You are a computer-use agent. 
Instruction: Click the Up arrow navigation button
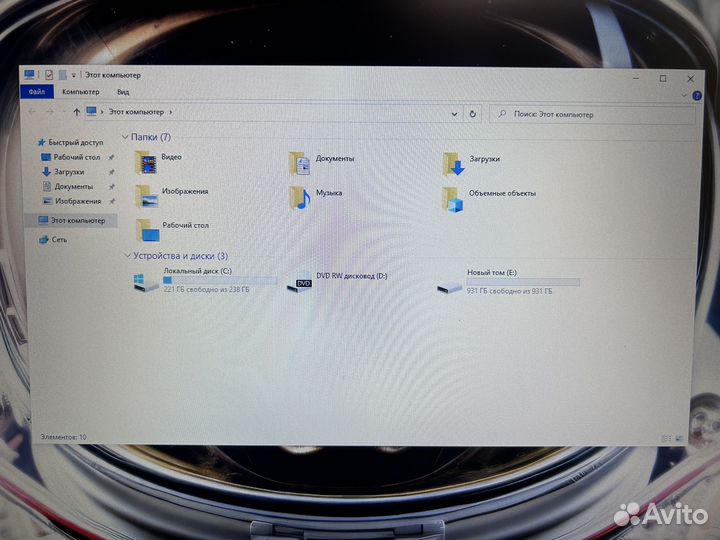[x=76, y=112]
